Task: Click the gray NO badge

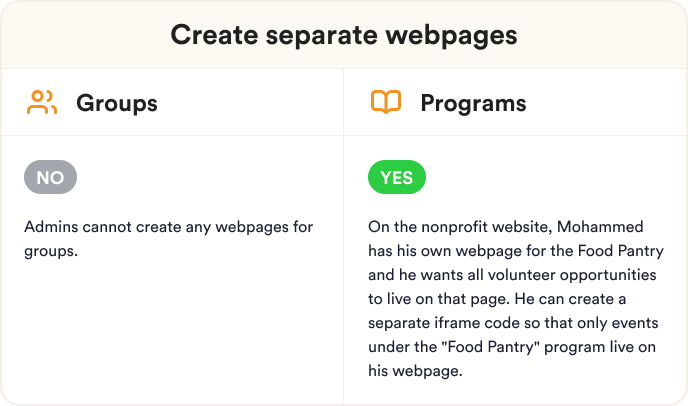Action: [50, 177]
